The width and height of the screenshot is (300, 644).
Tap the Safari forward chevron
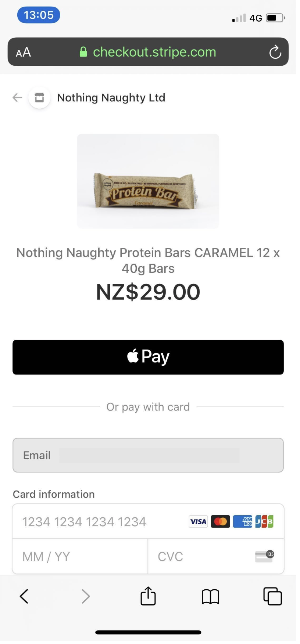pyautogui.click(x=86, y=596)
